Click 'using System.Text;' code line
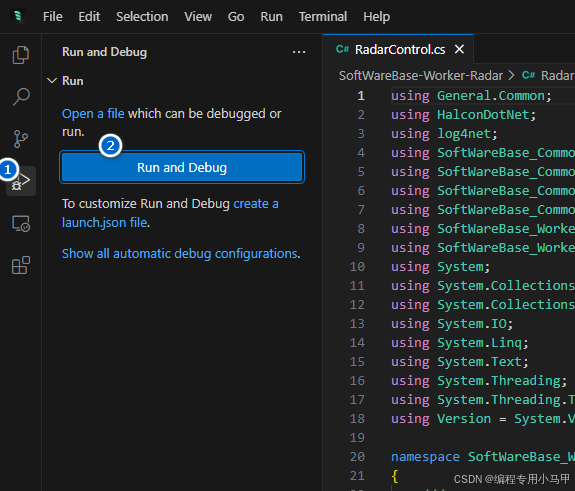This screenshot has height=491, width=575. point(460,362)
